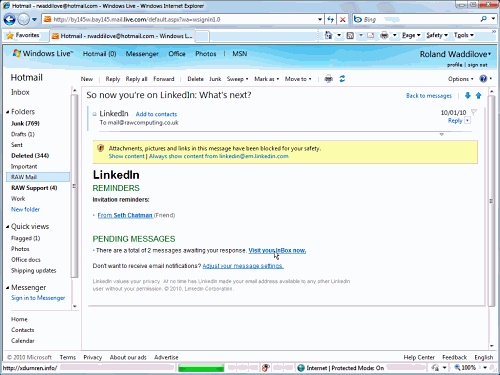
Task: Click the sign out link
Action: coord(478,65)
